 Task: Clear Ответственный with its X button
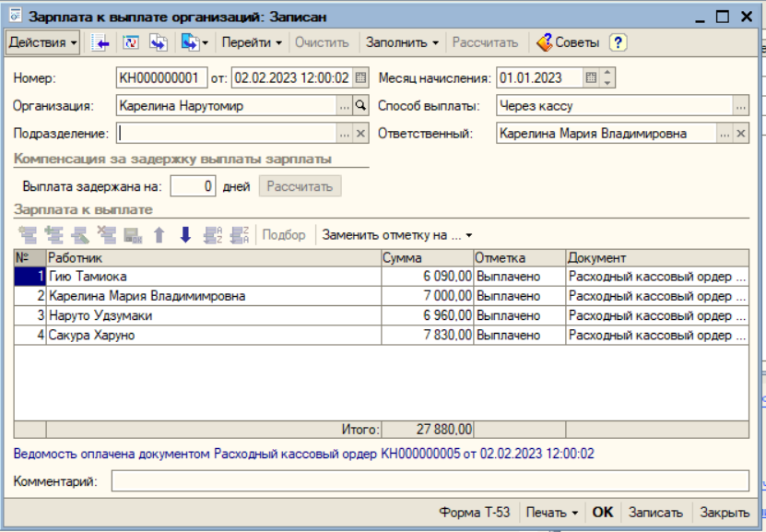[740, 134]
